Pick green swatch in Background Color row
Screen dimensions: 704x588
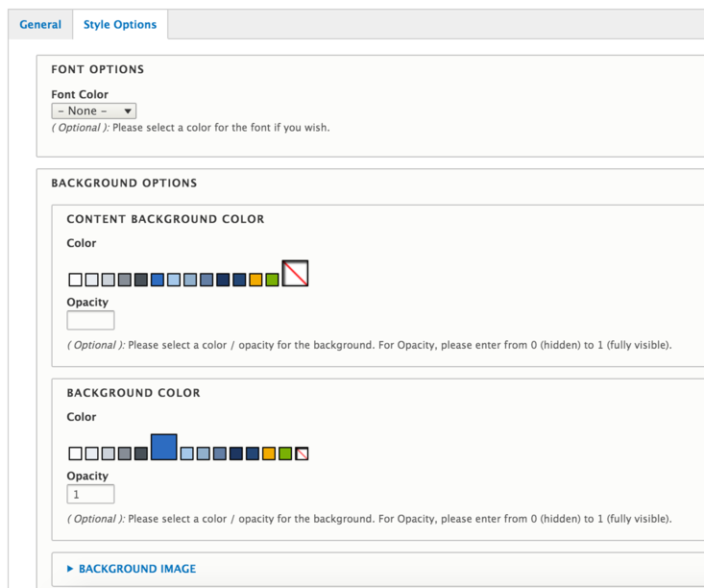click(285, 453)
